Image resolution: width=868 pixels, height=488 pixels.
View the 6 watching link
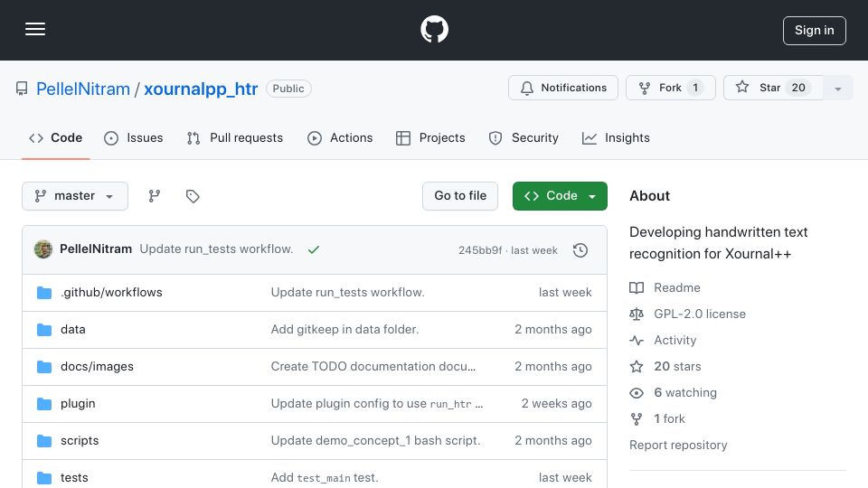(685, 392)
